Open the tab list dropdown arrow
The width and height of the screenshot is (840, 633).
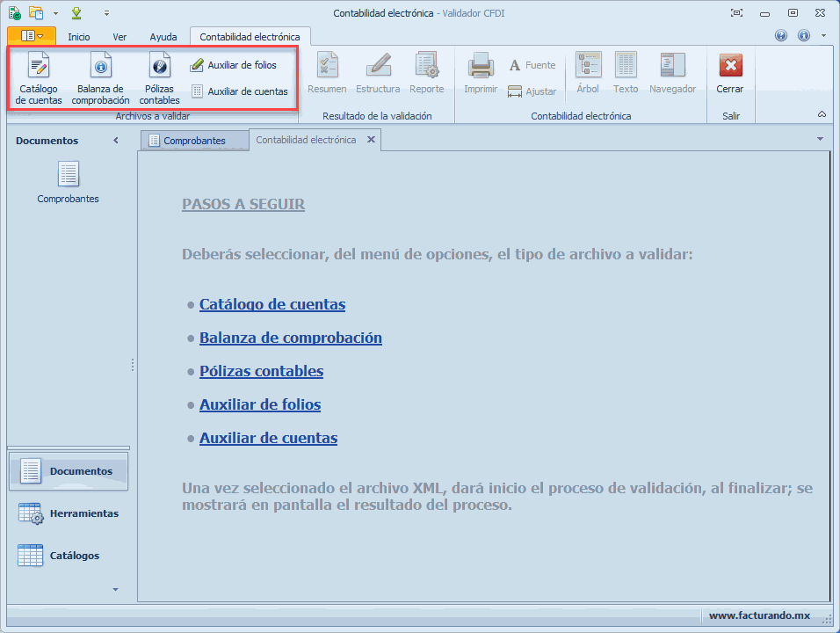point(820,139)
